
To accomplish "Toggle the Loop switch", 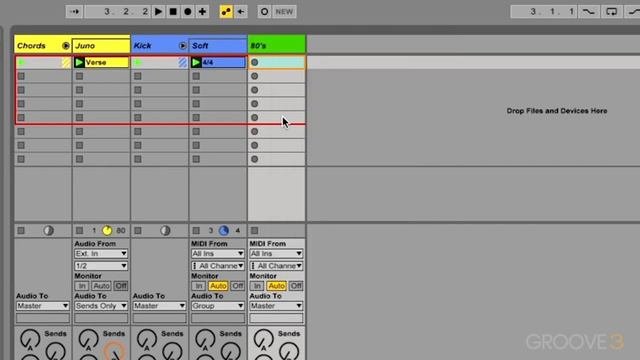I will [x=611, y=11].
